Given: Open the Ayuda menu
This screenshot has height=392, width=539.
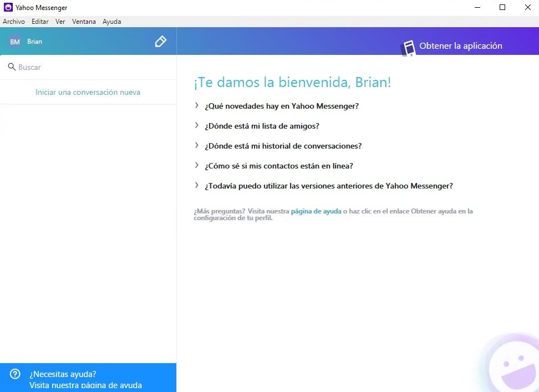Looking at the screenshot, I should click(111, 21).
